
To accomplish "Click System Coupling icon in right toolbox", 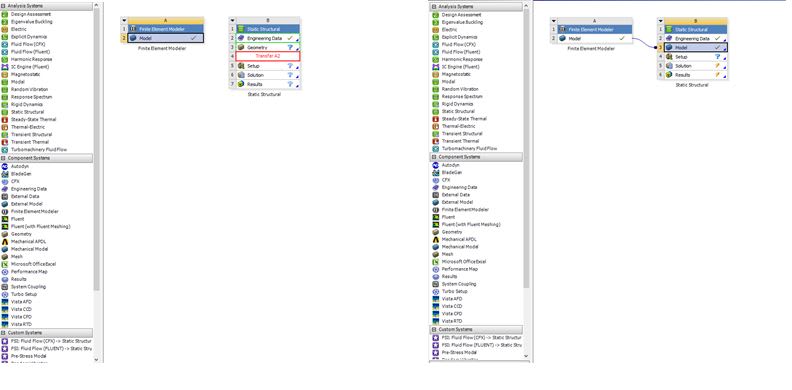I will pyautogui.click(x=436, y=284).
